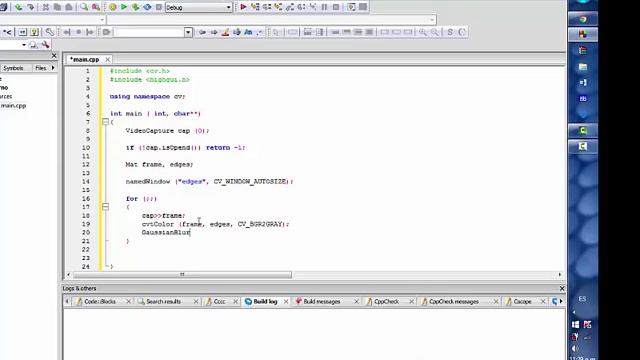Open the Search results log tab

tap(163, 302)
